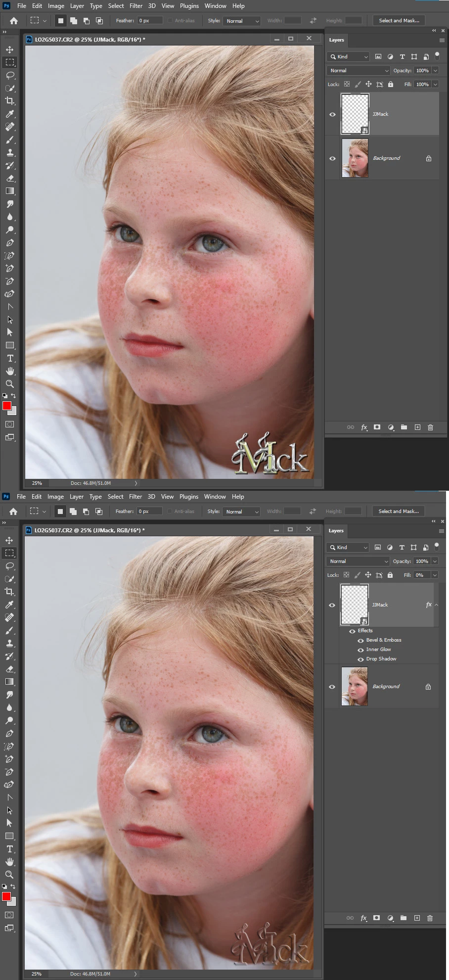The width and height of the screenshot is (449, 980).
Task: Toggle Quick Mask mode in lower window
Action: coord(9,915)
